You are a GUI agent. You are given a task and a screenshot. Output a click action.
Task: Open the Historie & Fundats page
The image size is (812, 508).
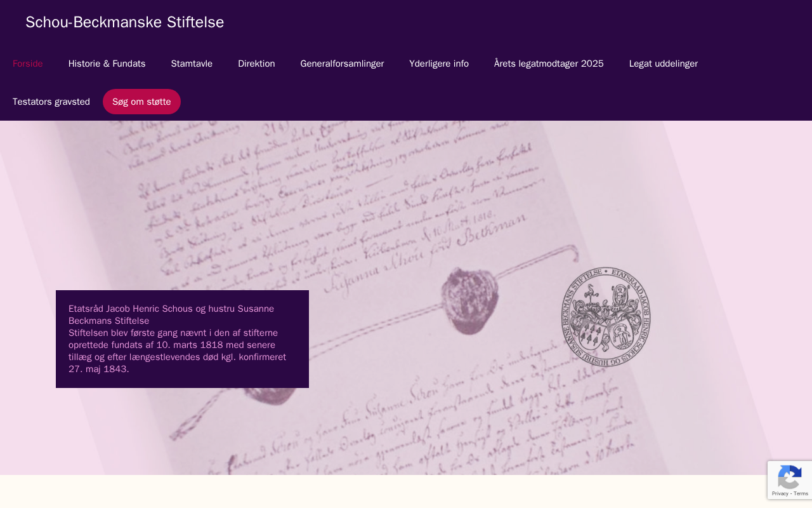tap(107, 63)
